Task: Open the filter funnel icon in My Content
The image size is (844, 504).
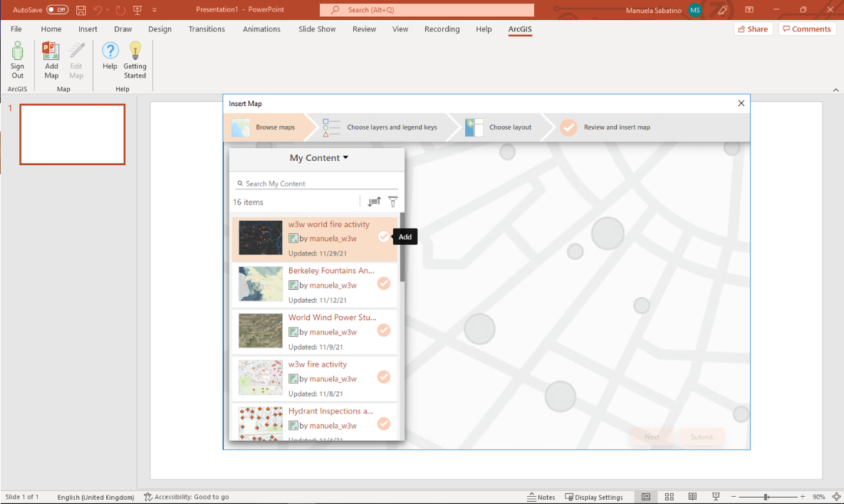Action: (393, 202)
